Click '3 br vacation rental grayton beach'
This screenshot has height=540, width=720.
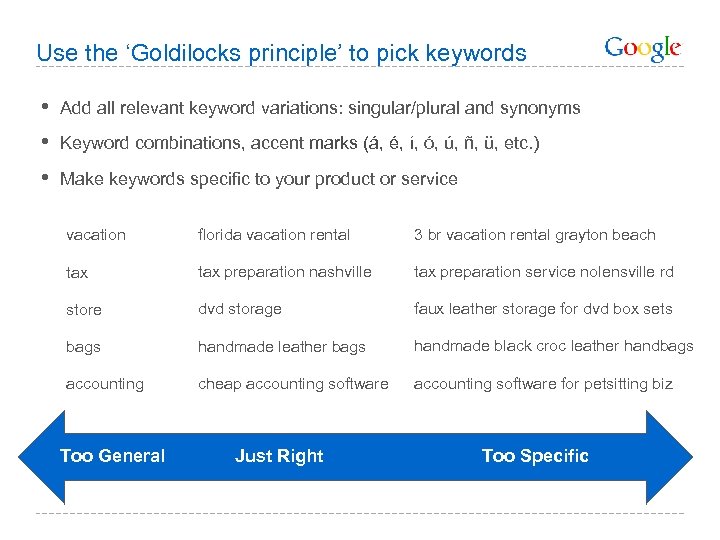point(535,235)
